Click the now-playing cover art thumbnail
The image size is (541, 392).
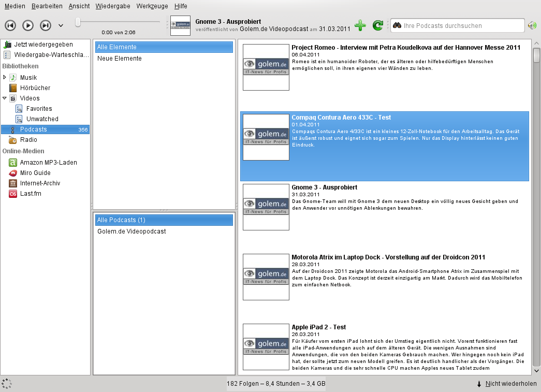[181, 25]
